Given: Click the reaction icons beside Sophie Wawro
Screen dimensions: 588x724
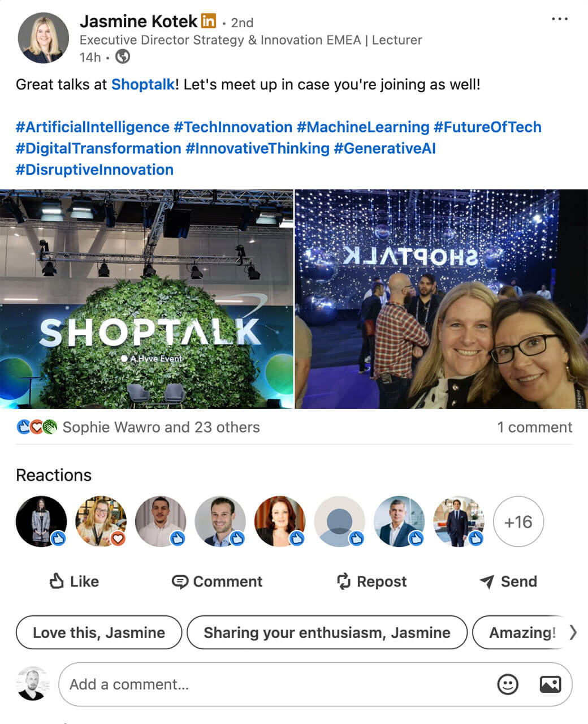Looking at the screenshot, I should pos(37,427).
